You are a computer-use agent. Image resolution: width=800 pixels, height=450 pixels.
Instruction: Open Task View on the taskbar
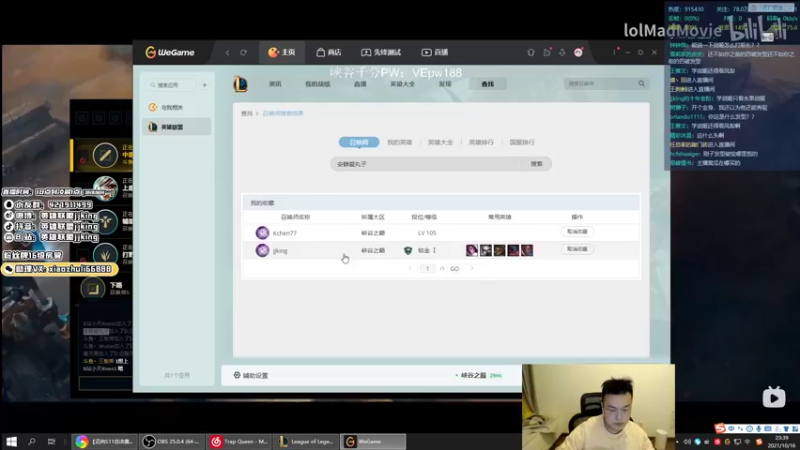51,441
